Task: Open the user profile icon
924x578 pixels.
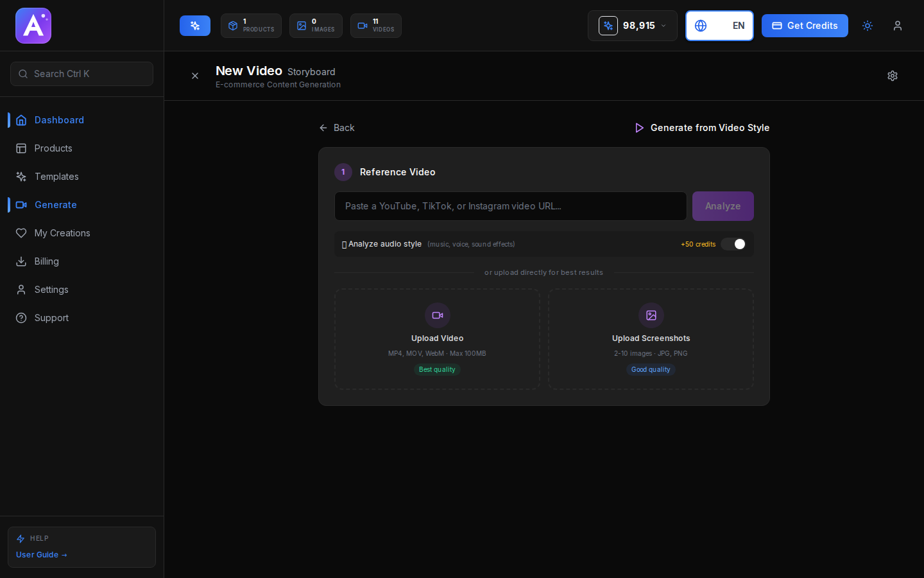Action: (898, 26)
